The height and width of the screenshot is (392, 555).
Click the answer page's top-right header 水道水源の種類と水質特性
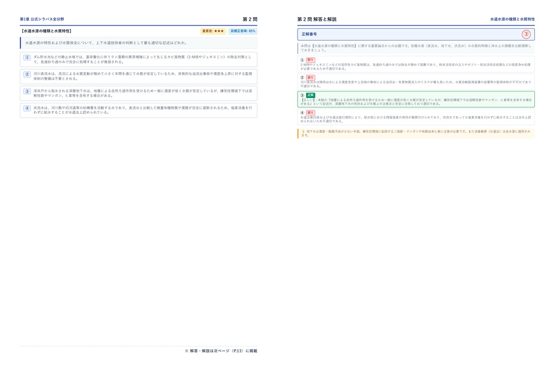click(512, 19)
